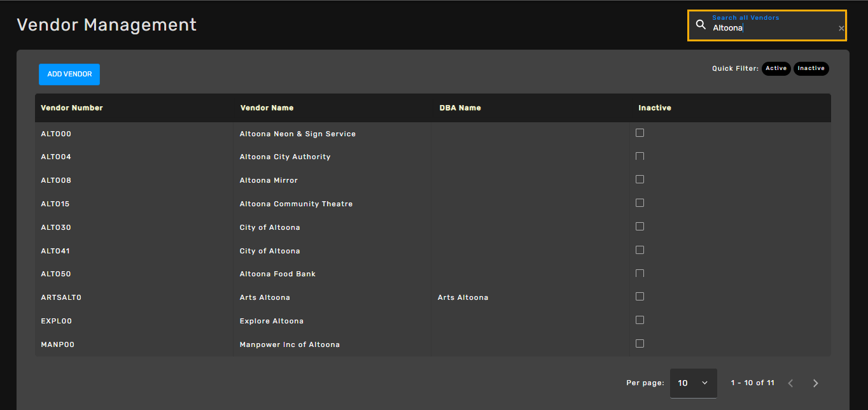Sort by Inactive column header

655,108
